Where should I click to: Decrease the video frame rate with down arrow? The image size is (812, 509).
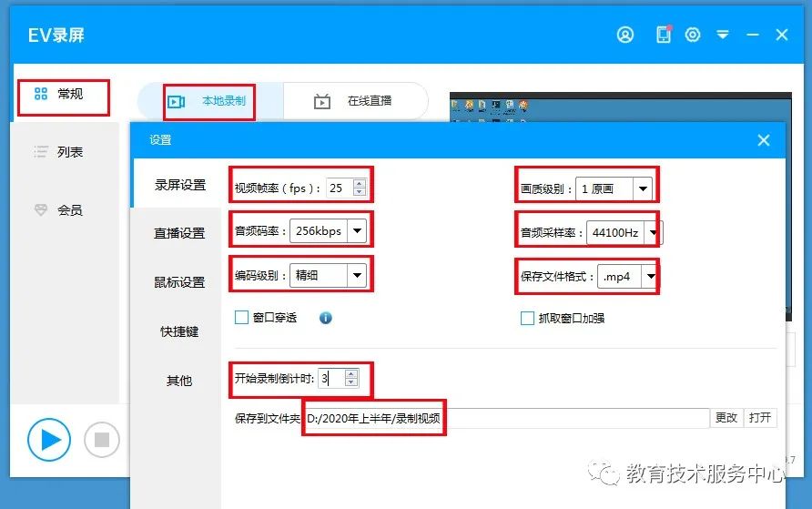tap(360, 192)
